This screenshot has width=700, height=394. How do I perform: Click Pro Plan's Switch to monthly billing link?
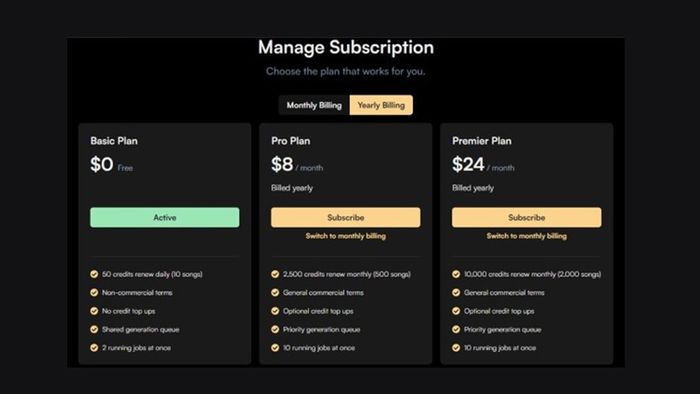click(346, 236)
